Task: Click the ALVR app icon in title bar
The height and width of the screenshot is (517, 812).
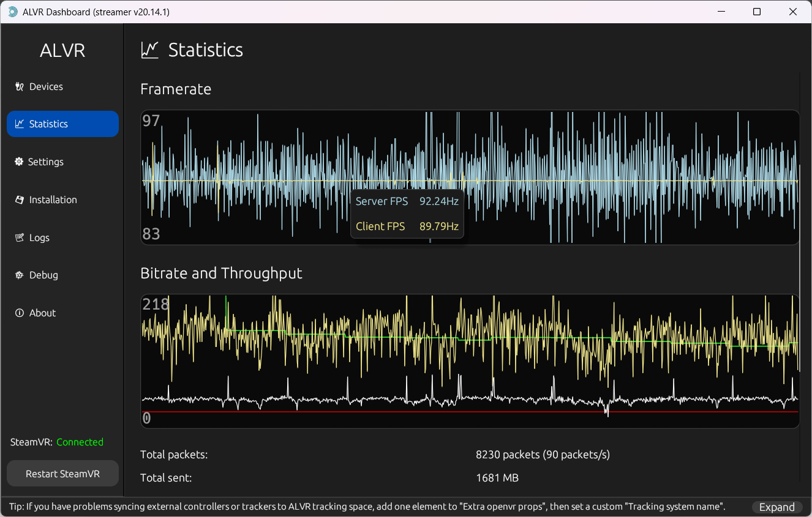Action: coord(12,12)
